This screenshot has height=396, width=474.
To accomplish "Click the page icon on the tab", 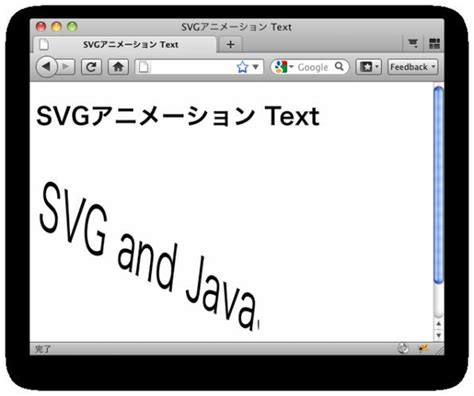I will [44, 44].
